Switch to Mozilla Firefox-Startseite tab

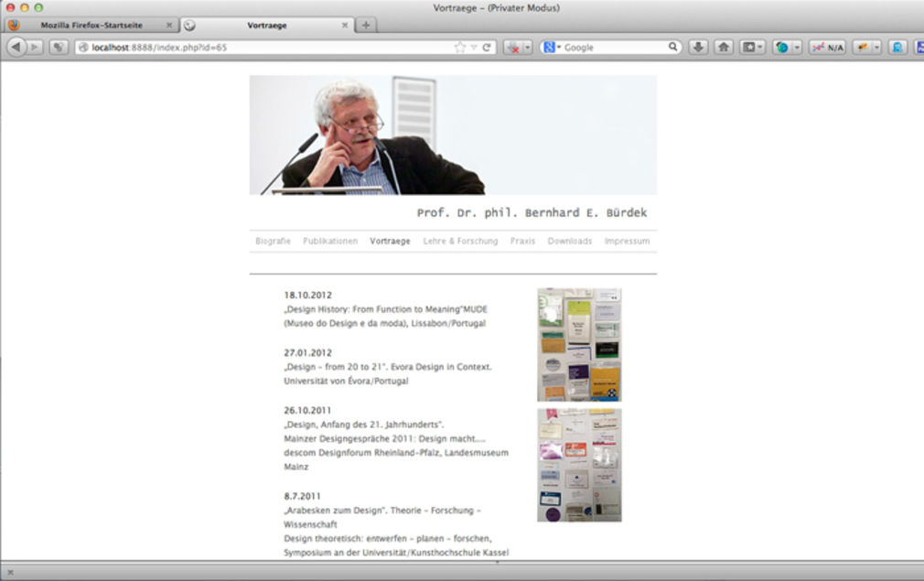tap(91, 26)
